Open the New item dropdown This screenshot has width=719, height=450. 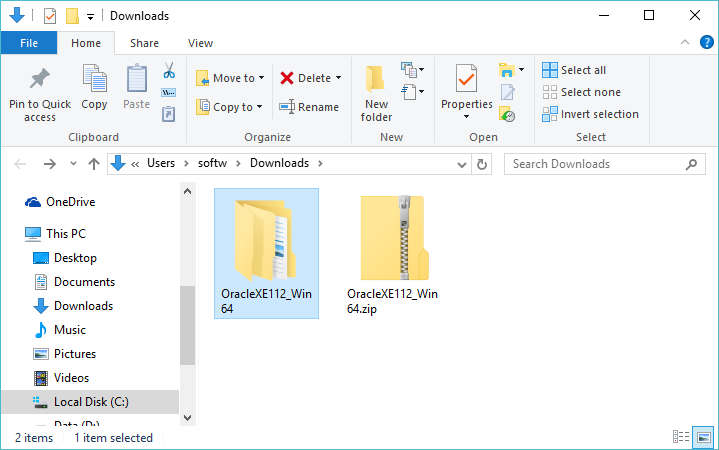(412, 70)
